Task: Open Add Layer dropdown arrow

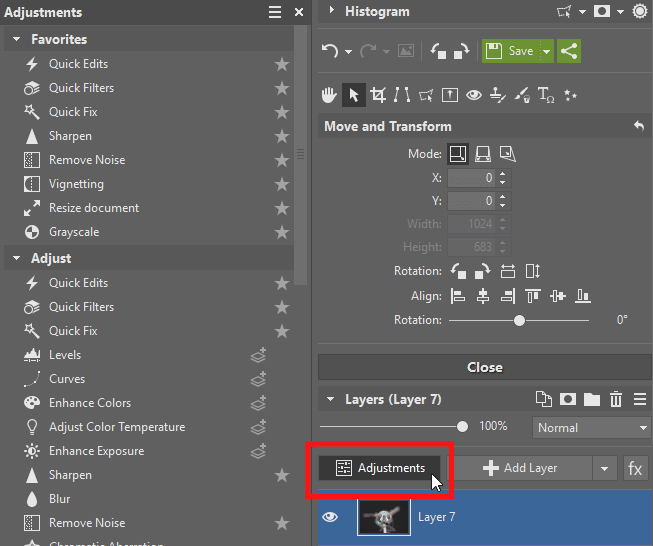Action: coord(604,469)
